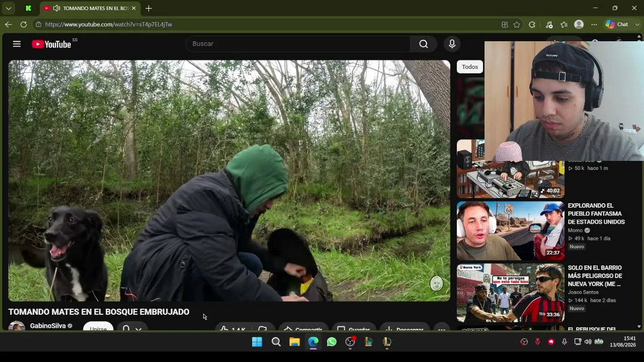Open browser settings and more menu

tap(594, 24)
